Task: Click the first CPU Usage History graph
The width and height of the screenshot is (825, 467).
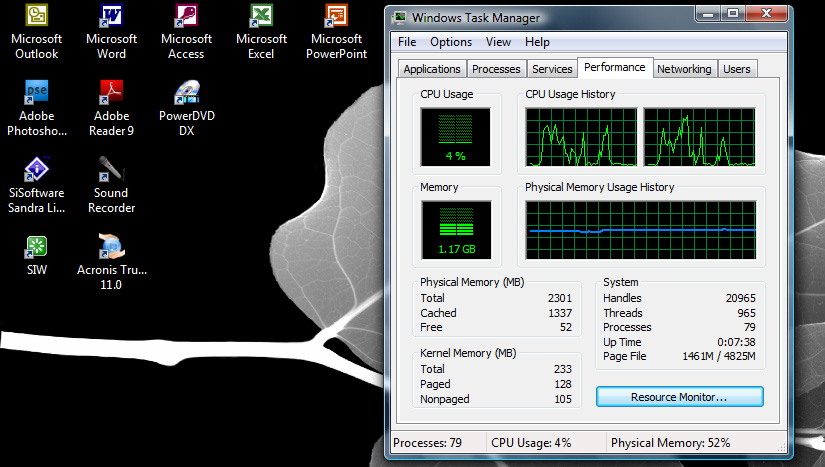Action: 581,137
